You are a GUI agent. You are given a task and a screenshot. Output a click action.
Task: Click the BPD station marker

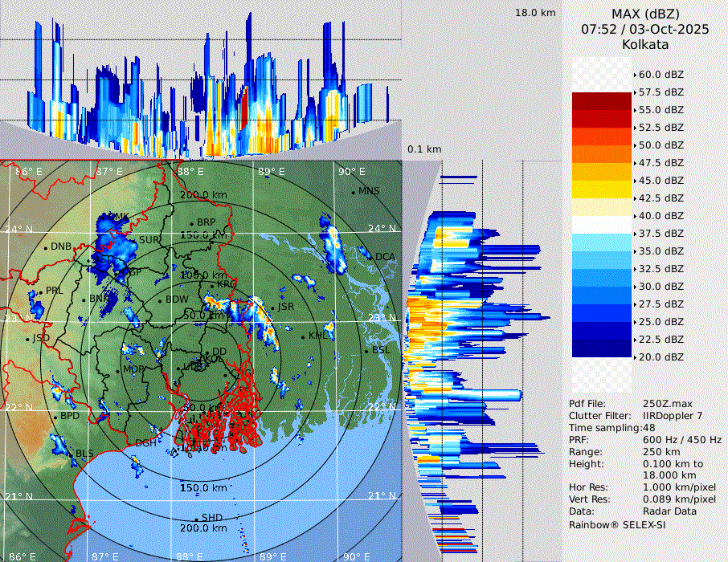coord(55,417)
